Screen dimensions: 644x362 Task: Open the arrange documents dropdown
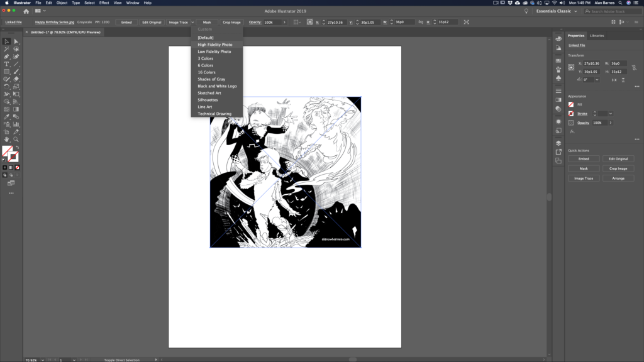click(40, 11)
